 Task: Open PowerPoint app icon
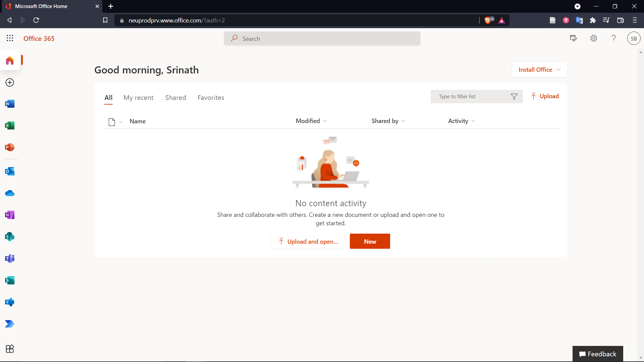point(10,147)
